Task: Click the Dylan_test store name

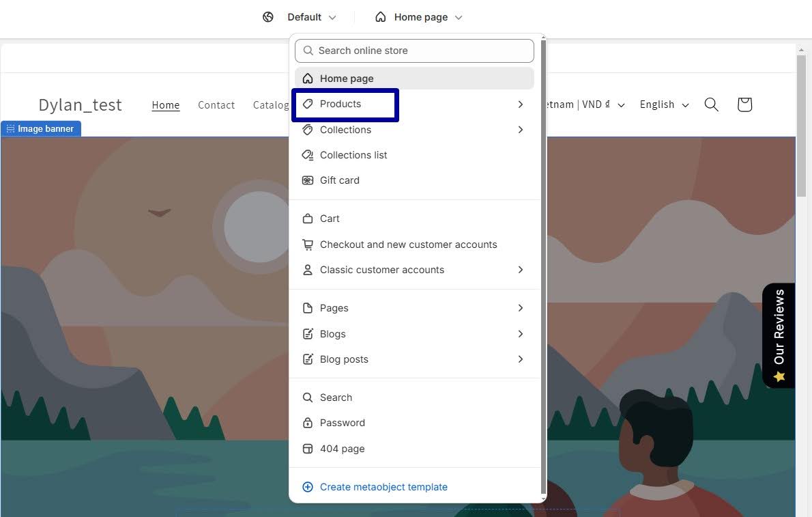Action: (81, 104)
